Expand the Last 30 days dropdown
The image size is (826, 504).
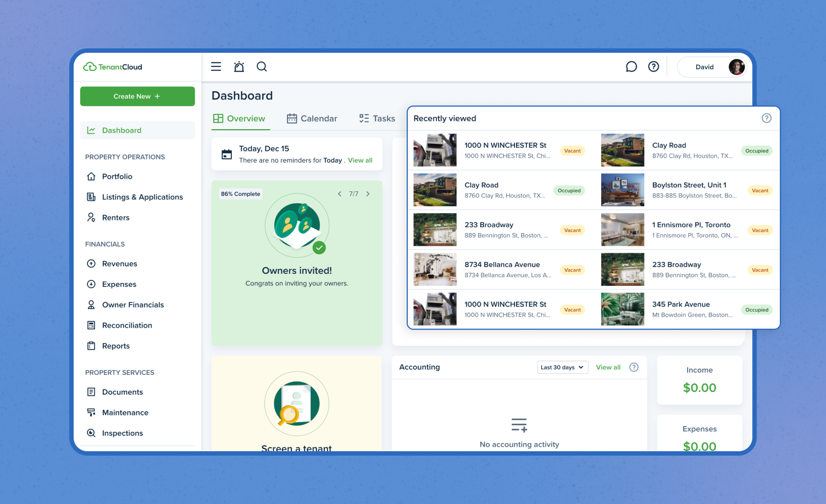pos(562,367)
